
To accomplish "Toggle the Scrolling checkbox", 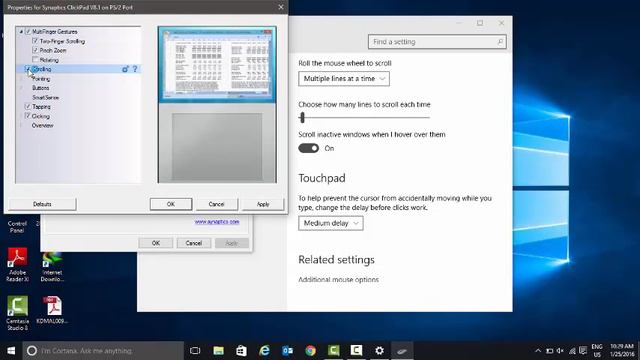I will 28,69.
